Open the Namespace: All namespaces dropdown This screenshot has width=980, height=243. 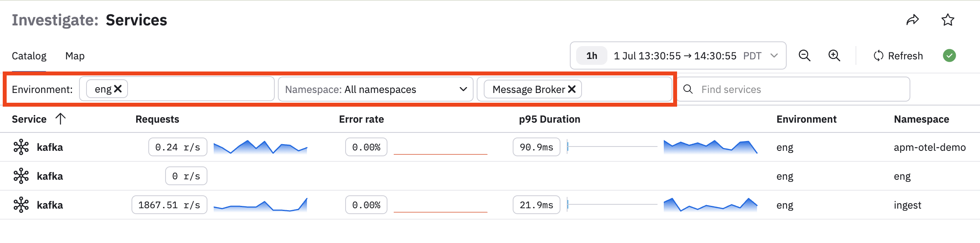(x=375, y=89)
